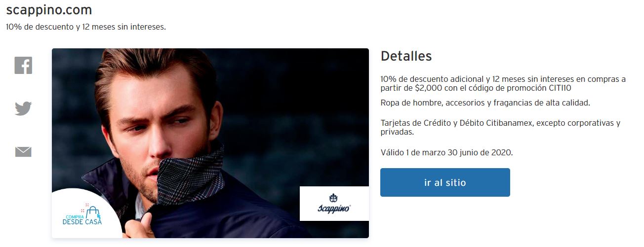Click the scappino.com page title
The height and width of the screenshot is (247, 644).
(x=49, y=10)
